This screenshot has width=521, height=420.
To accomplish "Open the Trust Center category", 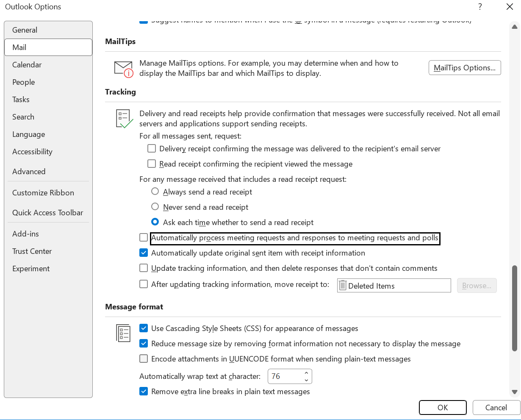I will pos(48,251).
